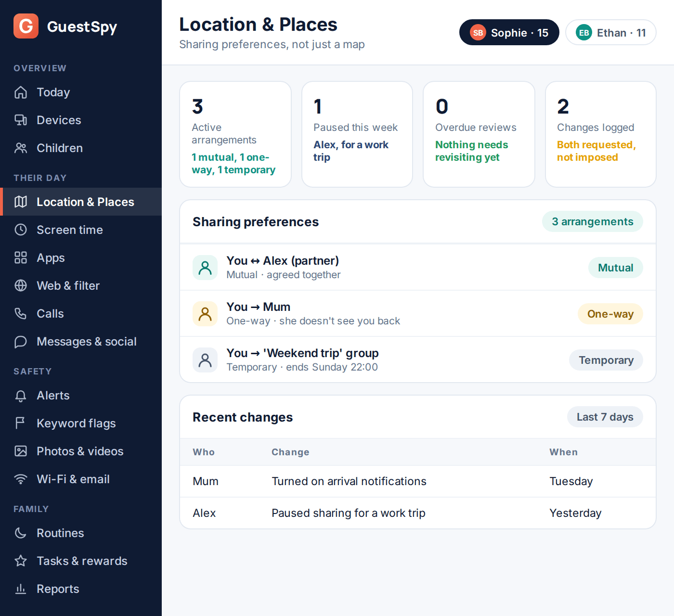Viewport: 674px width, 616px height.
Task: Open Wi-Fi & email in sidebar
Action: coord(81,479)
